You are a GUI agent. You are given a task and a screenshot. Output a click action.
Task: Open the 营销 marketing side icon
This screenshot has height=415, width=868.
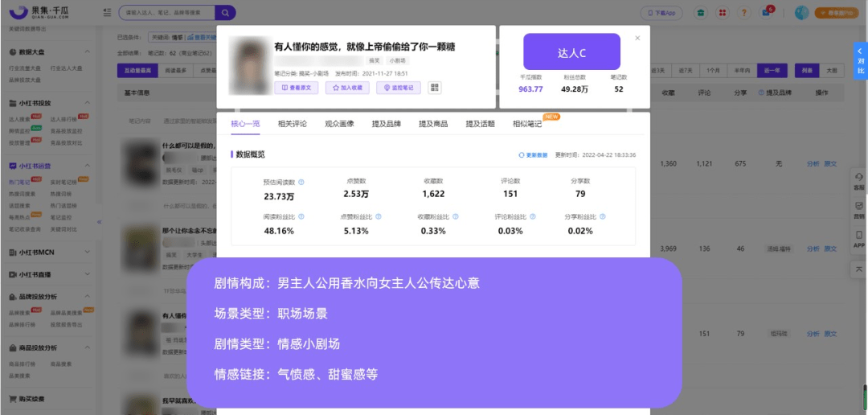coord(858,210)
